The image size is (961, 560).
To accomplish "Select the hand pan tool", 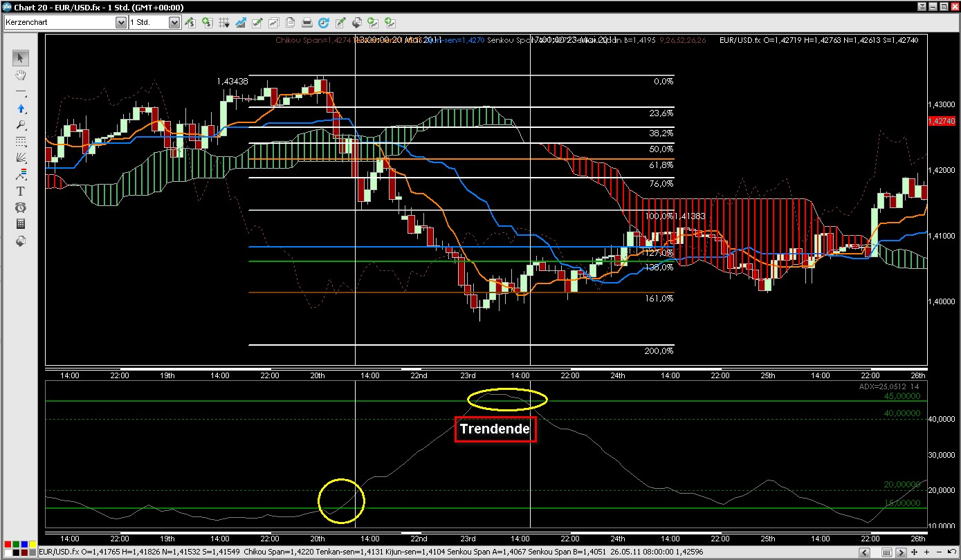I will [x=21, y=75].
